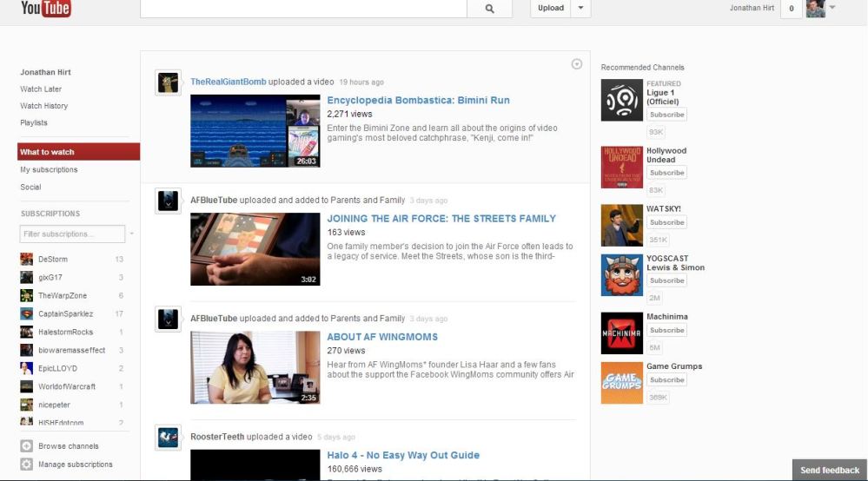Open the Browse channels icon
Viewport: 868px width, 481px height.
pyautogui.click(x=27, y=446)
